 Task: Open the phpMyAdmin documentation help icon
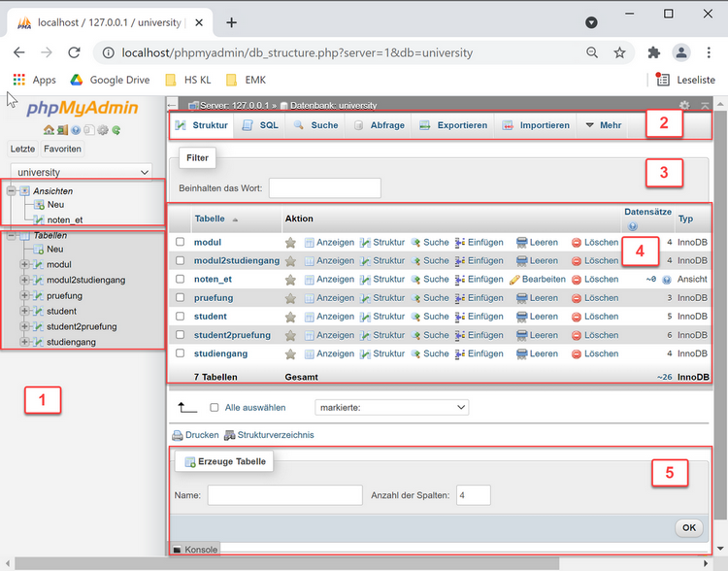pyautogui.click(x=76, y=130)
